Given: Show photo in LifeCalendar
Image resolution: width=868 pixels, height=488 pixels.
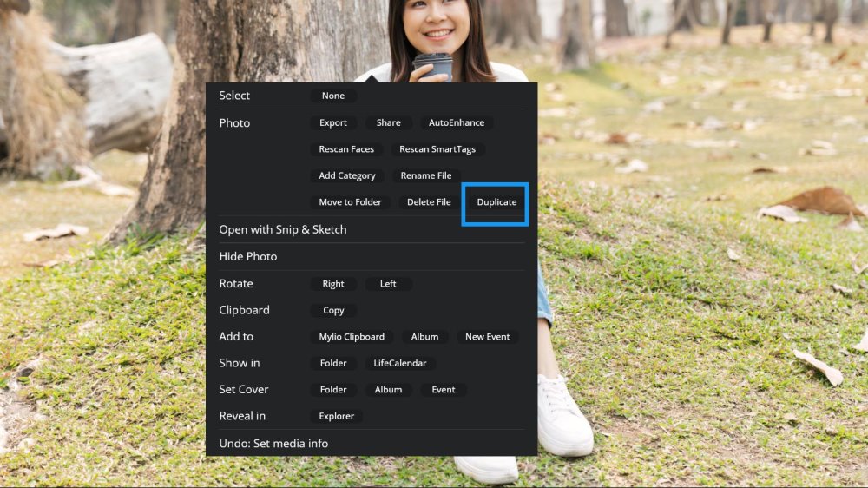Looking at the screenshot, I should point(399,363).
